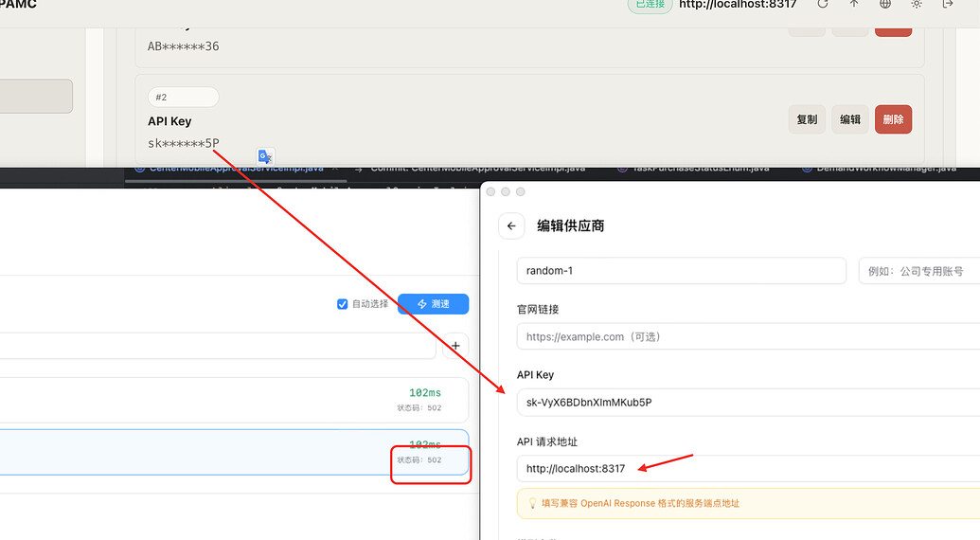Click the Google Translate floating icon
The width and height of the screenshot is (980, 540).
point(265,156)
